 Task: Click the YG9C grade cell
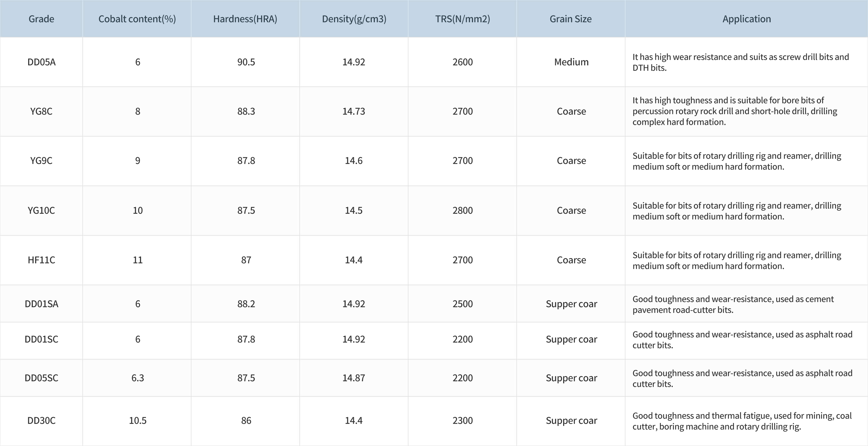pyautogui.click(x=41, y=161)
